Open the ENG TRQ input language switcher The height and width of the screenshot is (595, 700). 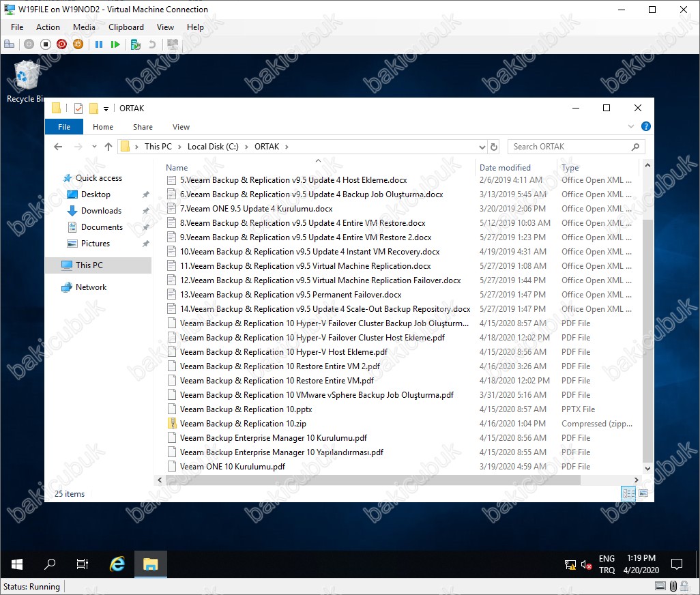click(x=607, y=564)
